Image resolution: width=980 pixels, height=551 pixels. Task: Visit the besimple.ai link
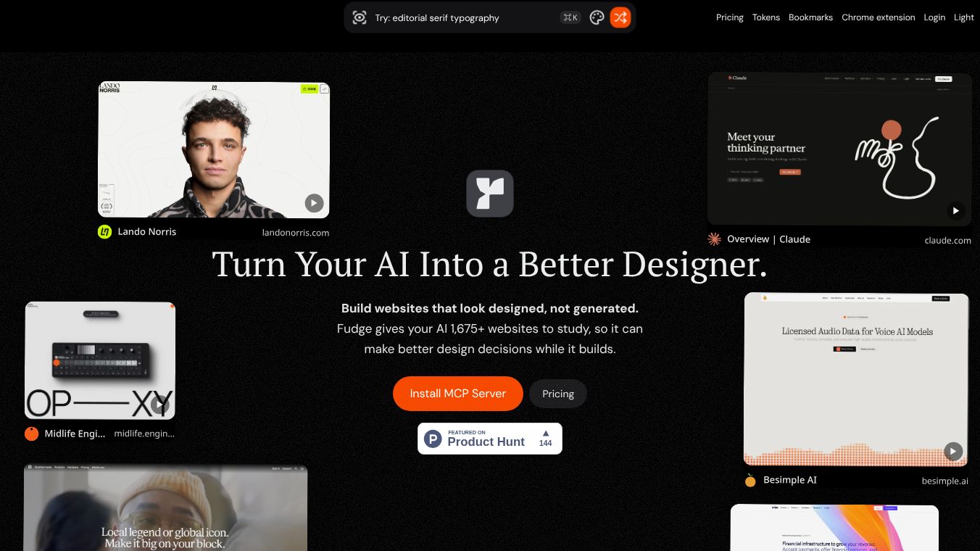click(x=945, y=481)
